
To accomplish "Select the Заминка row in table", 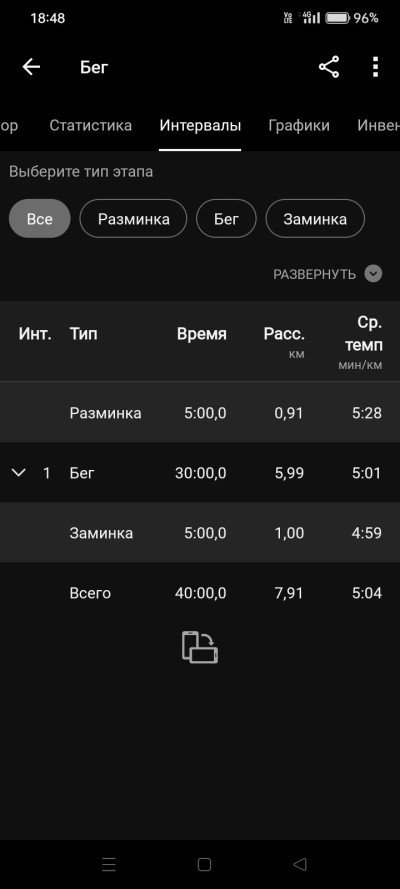I will tap(200, 532).
